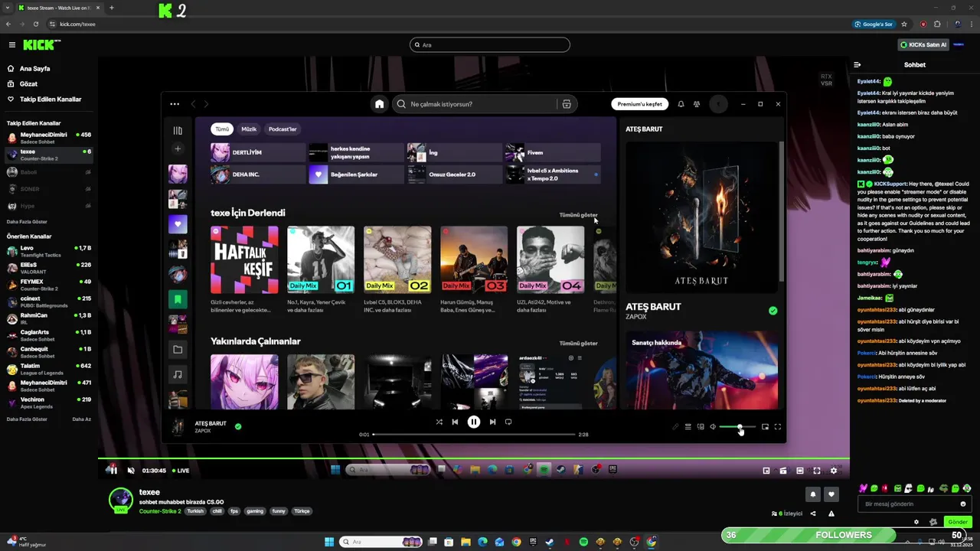Click Tümünü göster beside Yakınlarda Çalınanlar
The height and width of the screenshot is (551, 980).
pyautogui.click(x=578, y=344)
